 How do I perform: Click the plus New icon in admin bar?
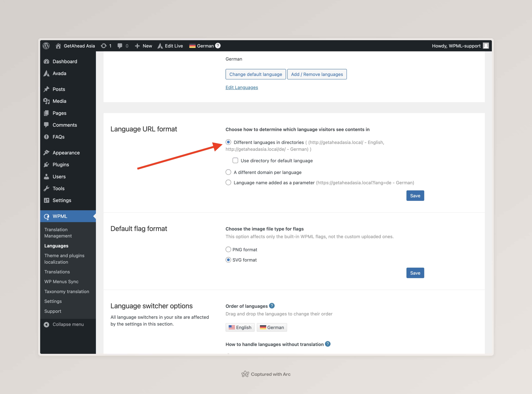[x=137, y=46]
